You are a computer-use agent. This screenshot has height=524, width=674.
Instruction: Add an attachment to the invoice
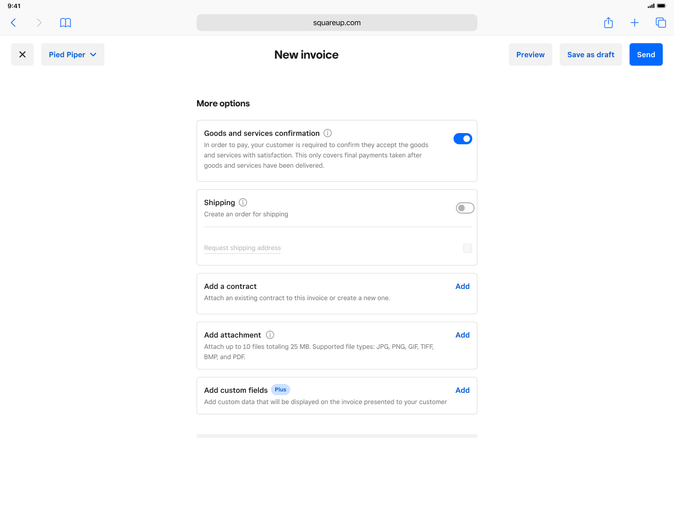[x=462, y=335]
